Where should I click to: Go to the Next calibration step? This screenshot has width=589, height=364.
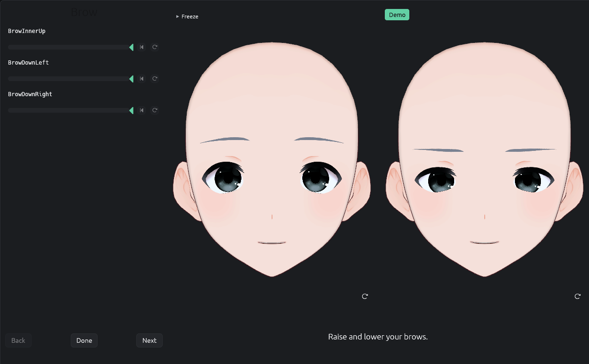[x=149, y=340]
